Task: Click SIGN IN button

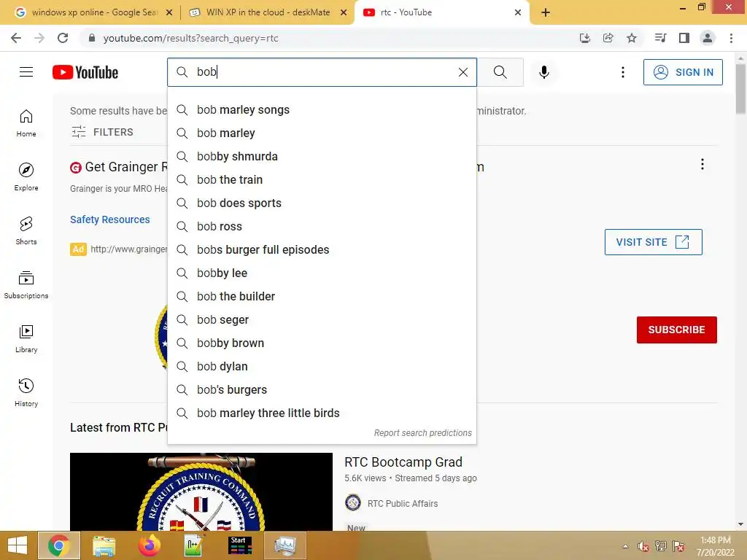Action: coord(683,72)
